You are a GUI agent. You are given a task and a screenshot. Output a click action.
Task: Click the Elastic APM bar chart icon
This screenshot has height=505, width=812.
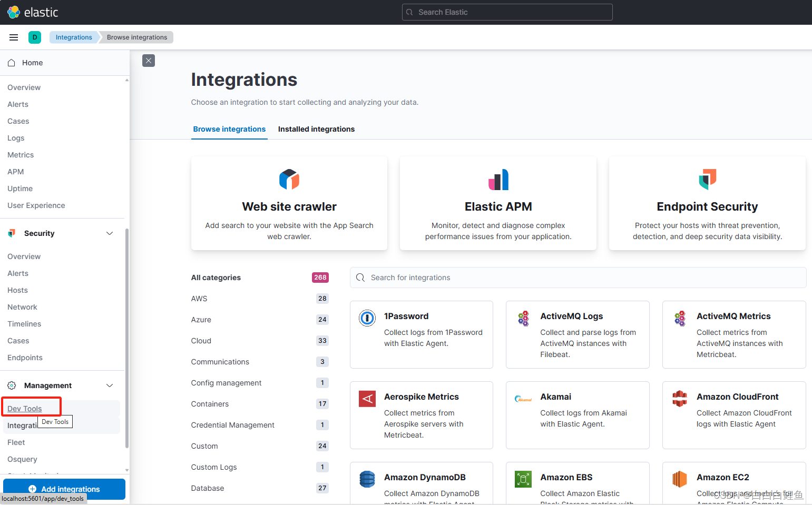(498, 179)
